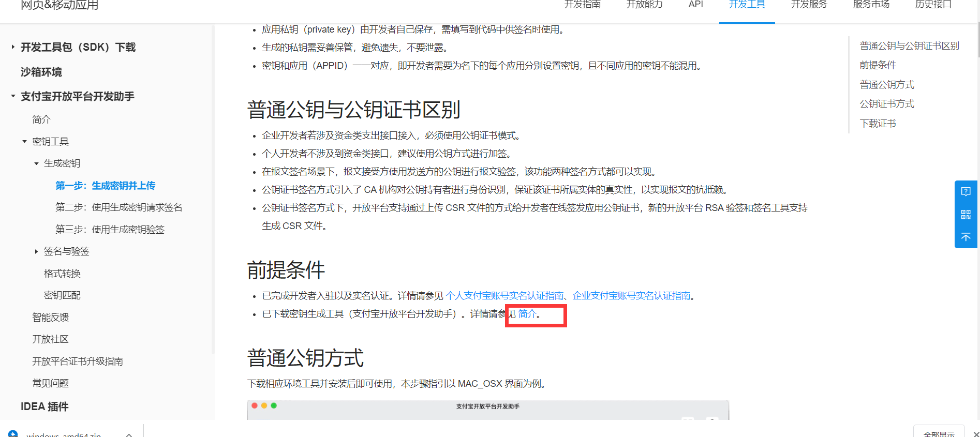This screenshot has height=437, width=980.
Task: Jump to 下载证书 in page outline
Action: coord(878,124)
